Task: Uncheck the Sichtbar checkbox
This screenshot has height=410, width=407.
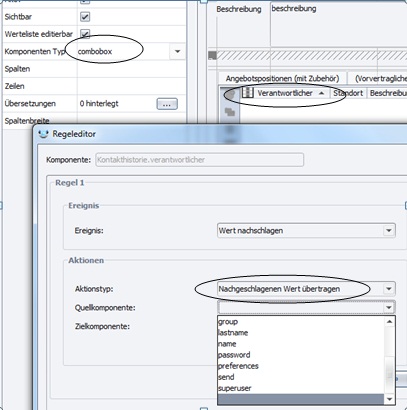Action: point(85,17)
